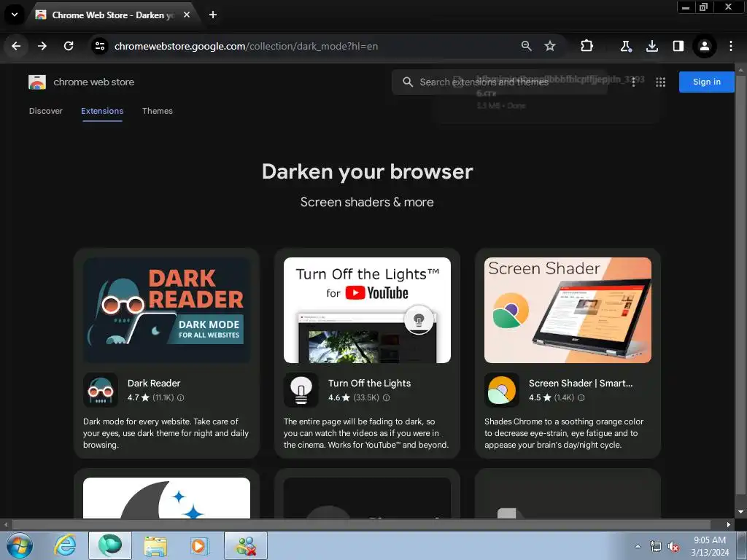Show rating info beside Screen Shader 1.4K
Image resolution: width=747 pixels, height=560 pixels.
581,397
